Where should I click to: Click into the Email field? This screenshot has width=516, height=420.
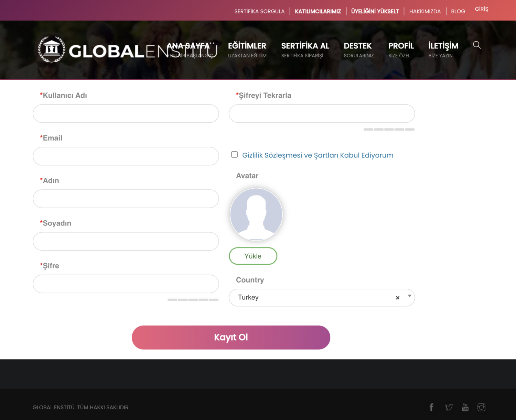click(x=126, y=156)
